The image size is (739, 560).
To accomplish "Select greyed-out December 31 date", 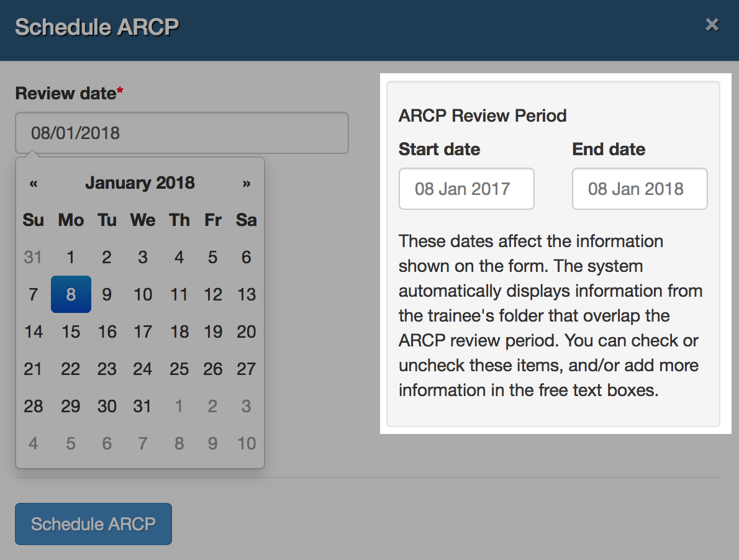I will click(x=34, y=257).
